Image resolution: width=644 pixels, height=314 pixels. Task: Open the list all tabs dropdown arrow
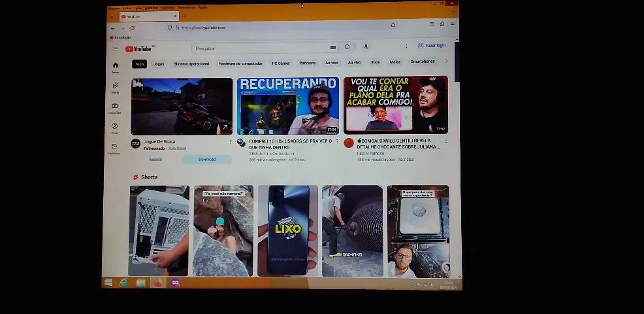click(x=453, y=12)
